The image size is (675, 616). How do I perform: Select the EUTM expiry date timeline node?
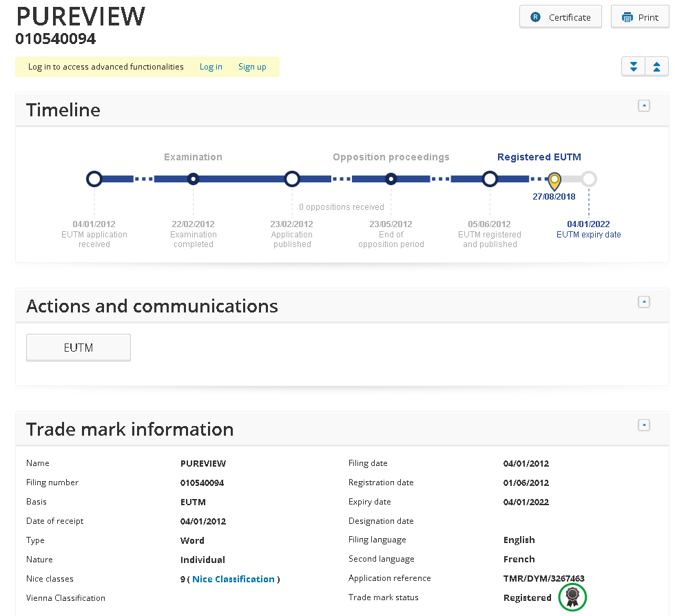(588, 179)
